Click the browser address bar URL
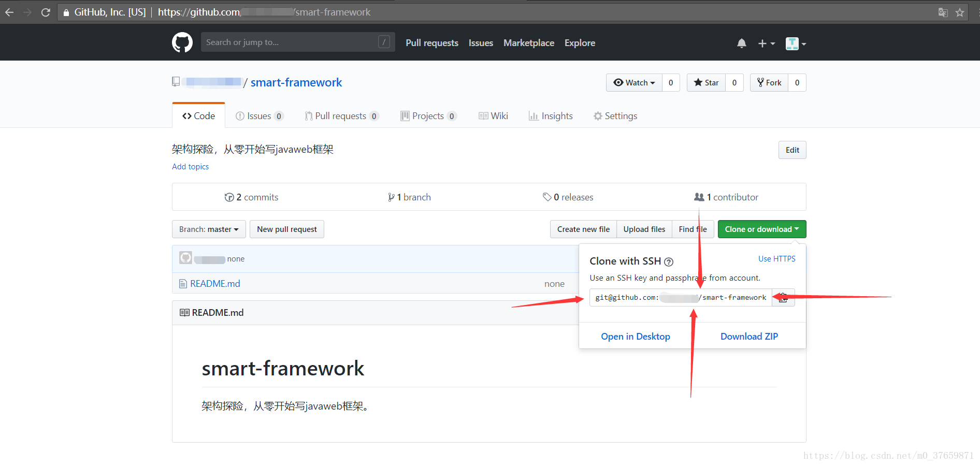Screen dimensions: 980x466 (264, 12)
